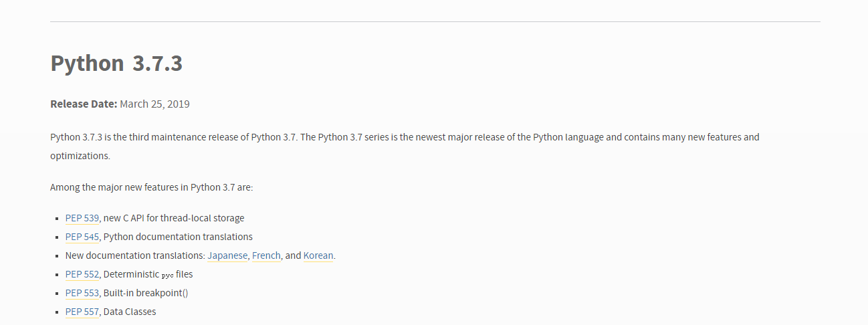The height and width of the screenshot is (325, 868).
Task: Click 'new C API for thread-local storage' text
Action: pyautogui.click(x=174, y=218)
